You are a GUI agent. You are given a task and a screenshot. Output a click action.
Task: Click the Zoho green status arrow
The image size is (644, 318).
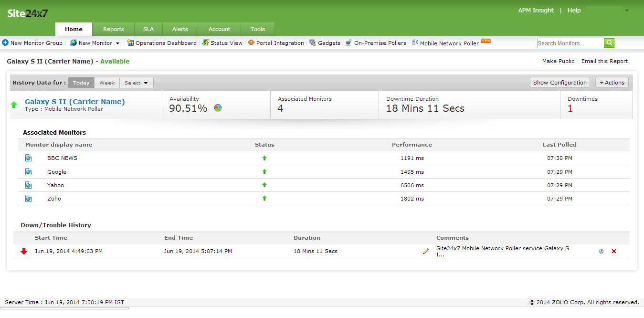(264, 198)
